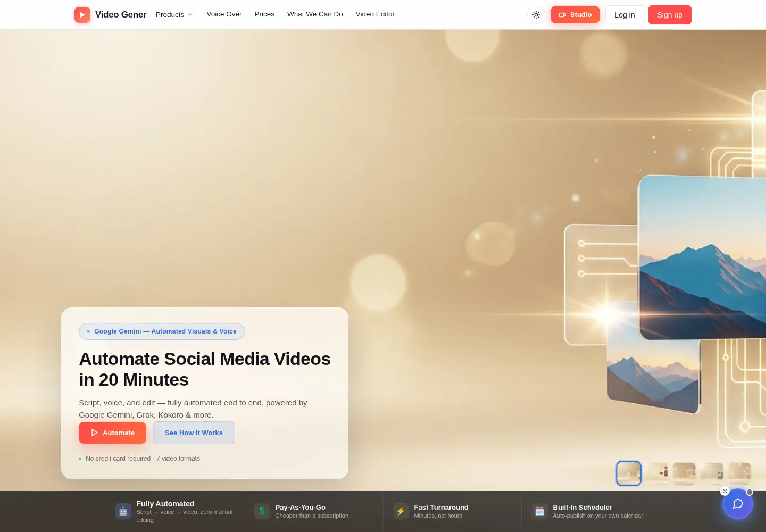Image resolution: width=766 pixels, height=532 pixels.
Task: Open the chat bubble widget
Action: coord(737,504)
